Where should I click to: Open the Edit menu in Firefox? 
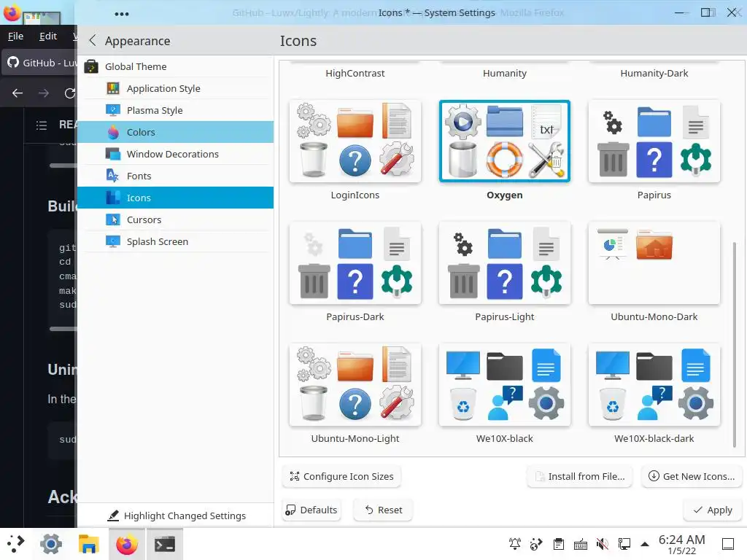[x=48, y=36]
